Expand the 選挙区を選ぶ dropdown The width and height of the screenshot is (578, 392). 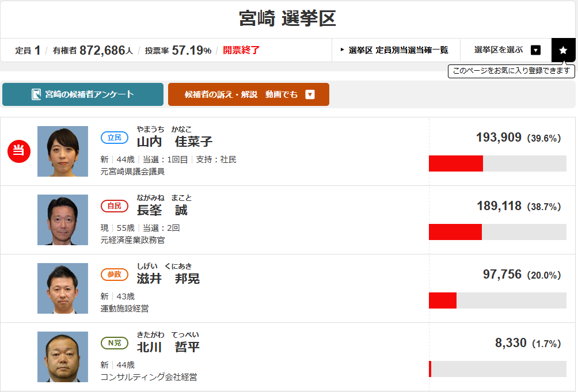(535, 50)
